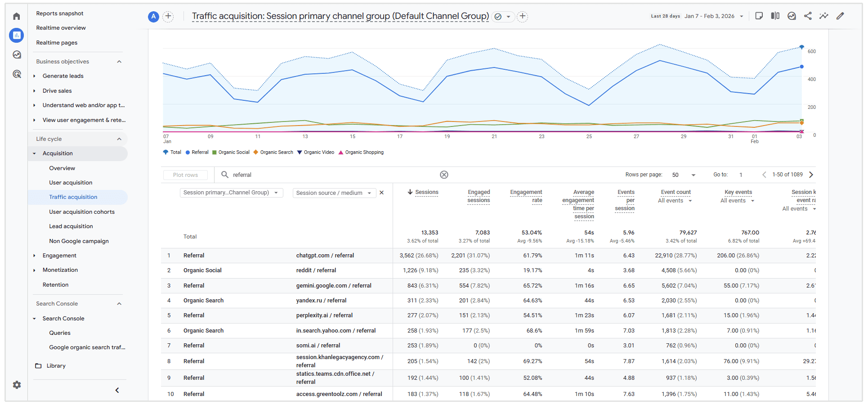868x405 pixels.
Task: Go to next page of table rows
Action: click(811, 175)
